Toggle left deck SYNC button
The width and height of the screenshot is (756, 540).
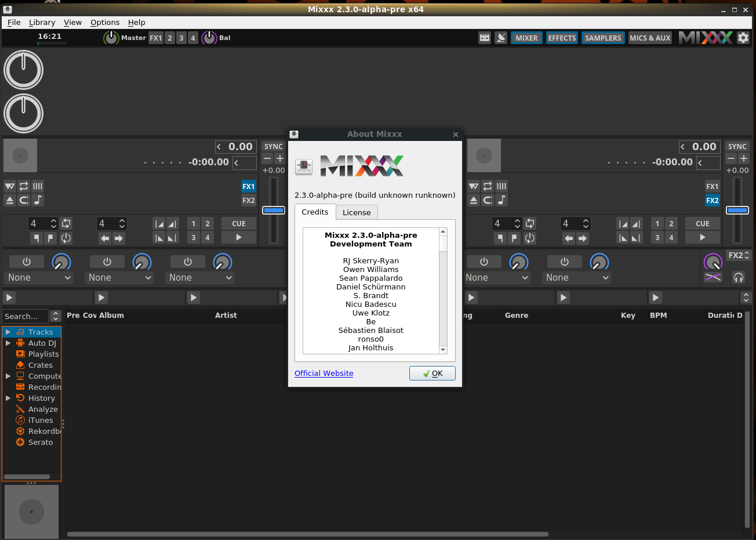click(273, 147)
